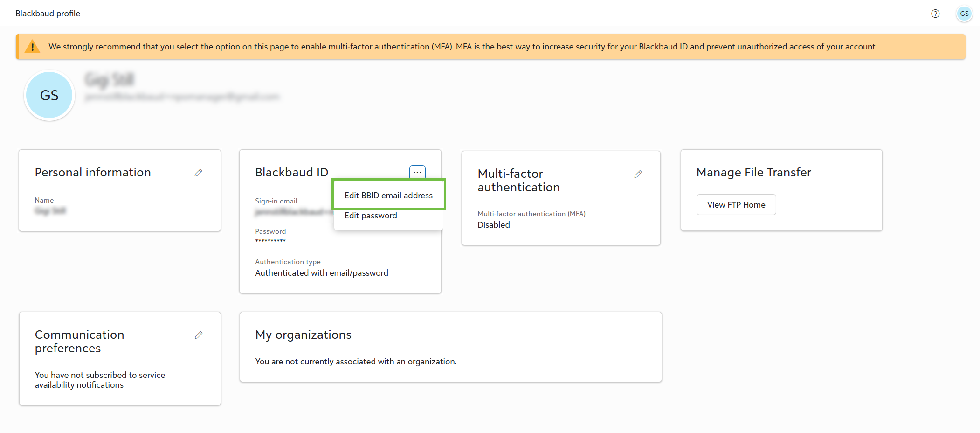980x433 pixels.
Task: Click the large GS profile picture
Action: (x=49, y=96)
